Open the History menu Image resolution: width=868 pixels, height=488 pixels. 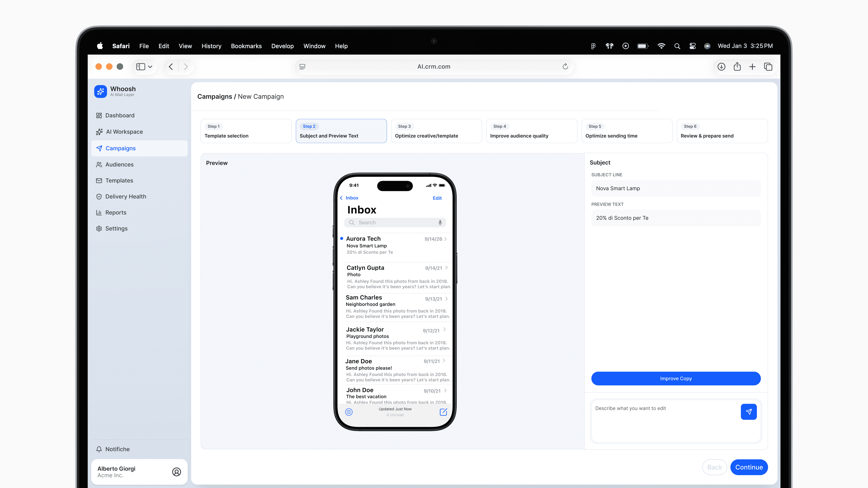211,46
